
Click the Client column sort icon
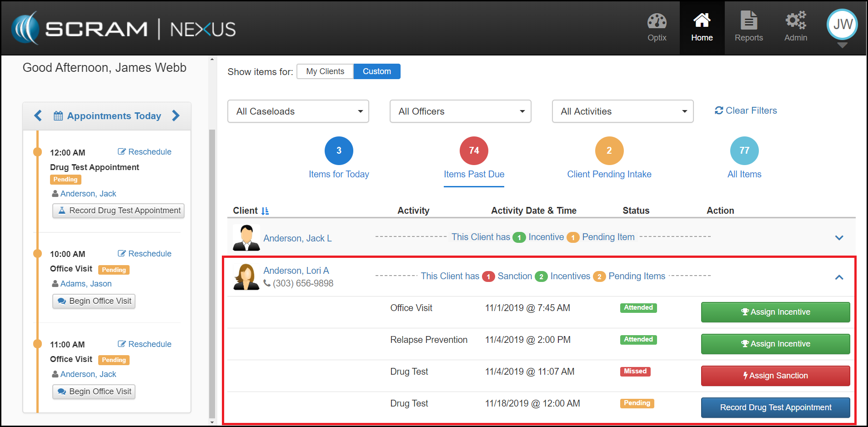(265, 211)
